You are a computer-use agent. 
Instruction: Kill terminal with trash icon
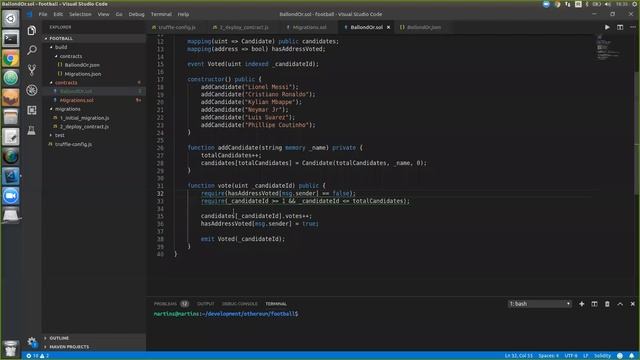[607, 304]
